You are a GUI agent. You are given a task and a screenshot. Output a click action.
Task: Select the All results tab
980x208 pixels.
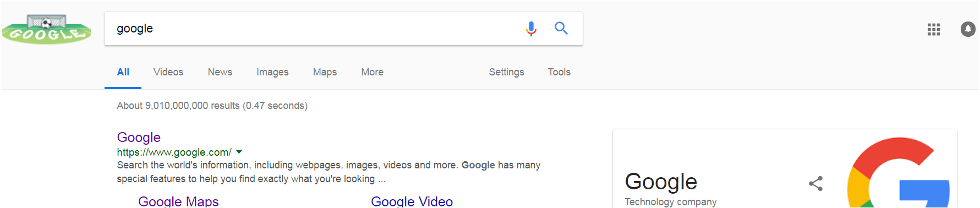click(123, 72)
